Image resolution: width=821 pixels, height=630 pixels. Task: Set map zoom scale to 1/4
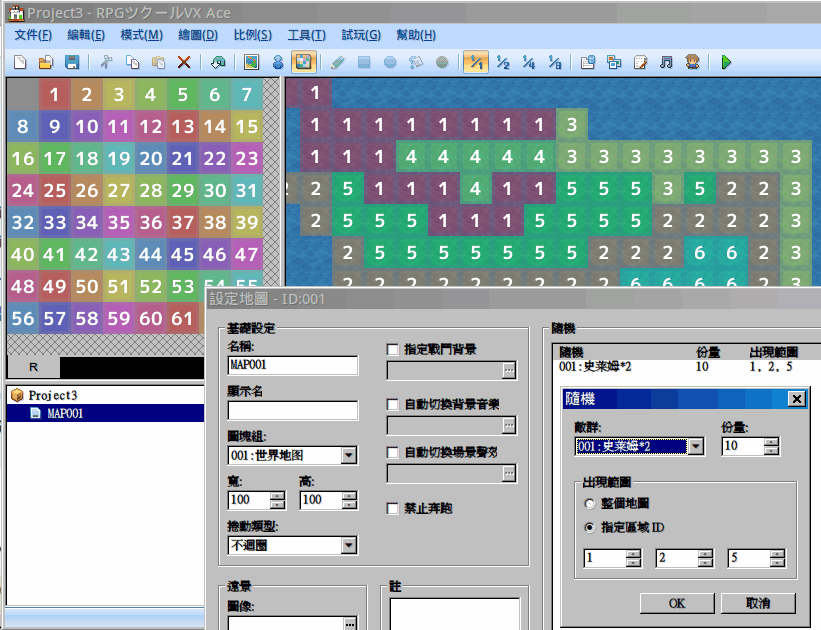click(x=529, y=62)
